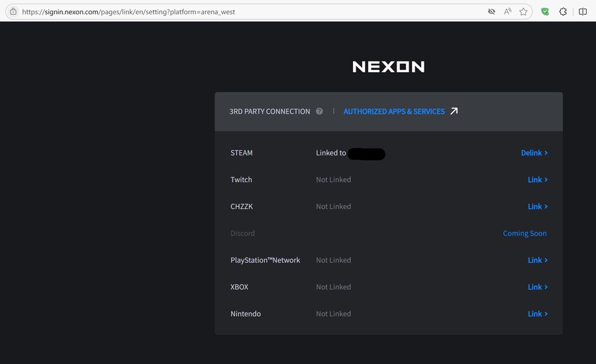
Task: Click the NEXON logo
Action: coord(389,67)
